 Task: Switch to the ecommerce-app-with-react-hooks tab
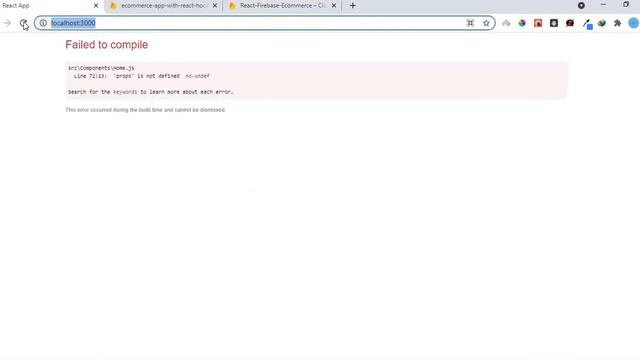tap(163, 6)
